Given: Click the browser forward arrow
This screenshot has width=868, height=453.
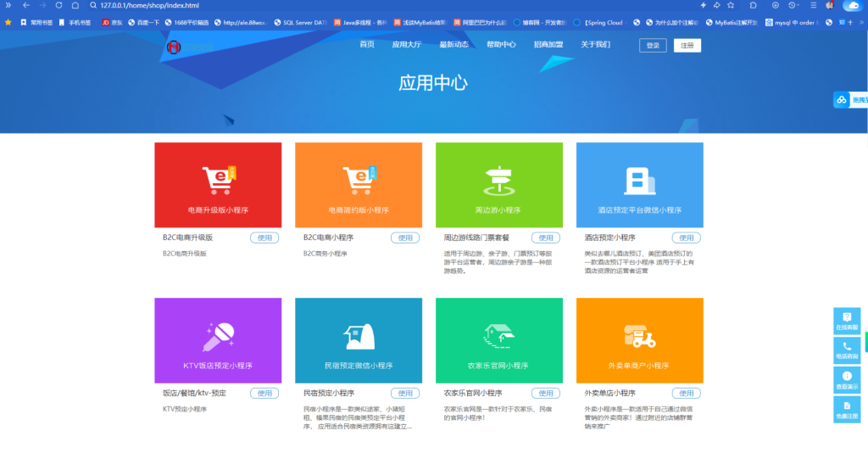Looking at the screenshot, I should click(42, 5).
